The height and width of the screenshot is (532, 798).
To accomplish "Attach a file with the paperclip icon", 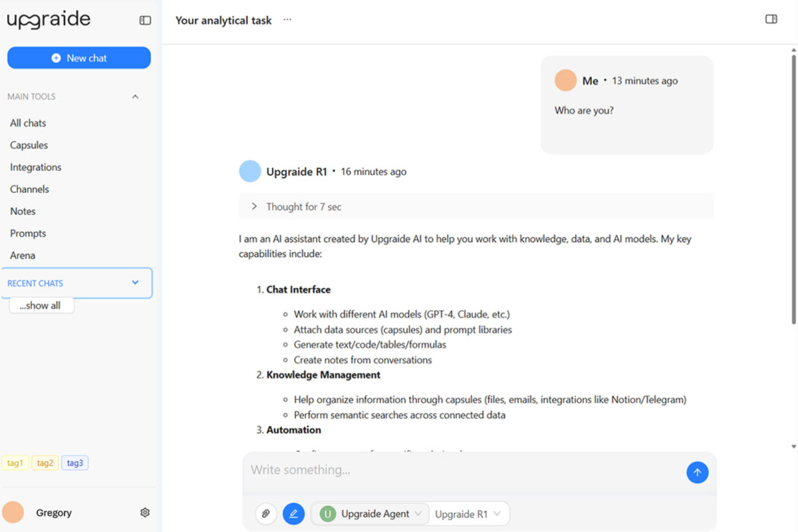I will (265, 513).
